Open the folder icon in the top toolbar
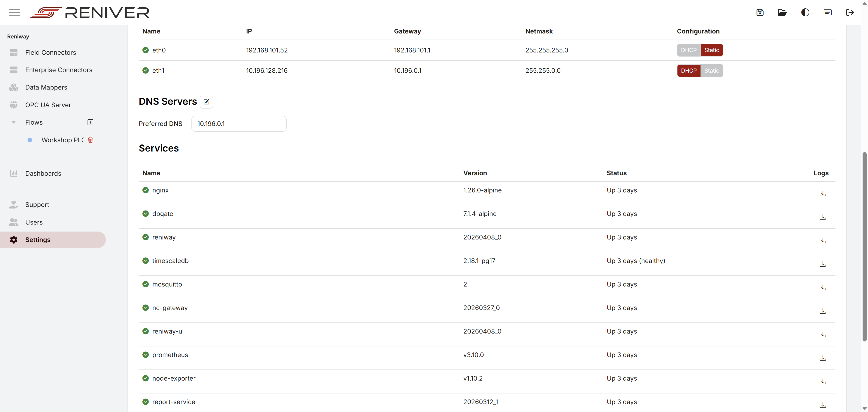Viewport: 868px width, 412px height. pos(782,12)
